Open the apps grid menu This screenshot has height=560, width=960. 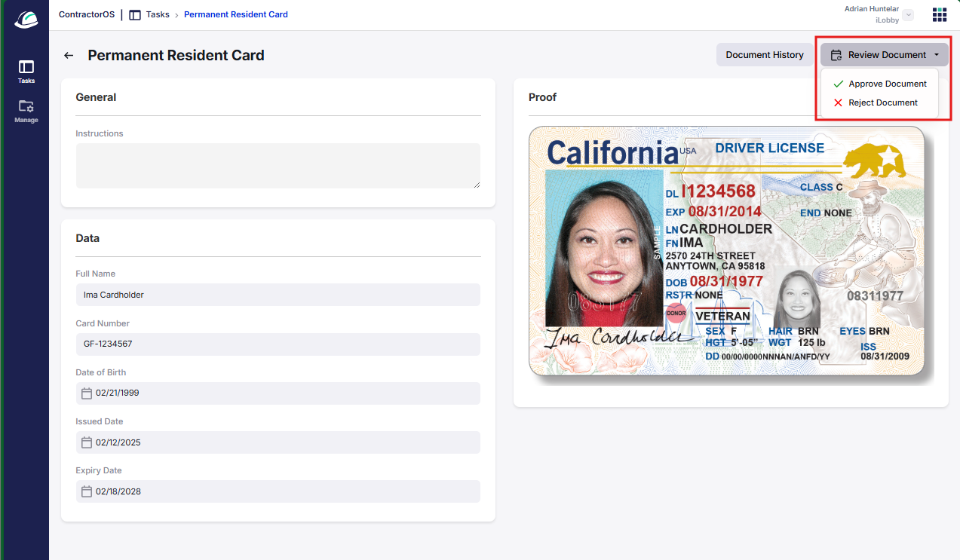click(940, 15)
